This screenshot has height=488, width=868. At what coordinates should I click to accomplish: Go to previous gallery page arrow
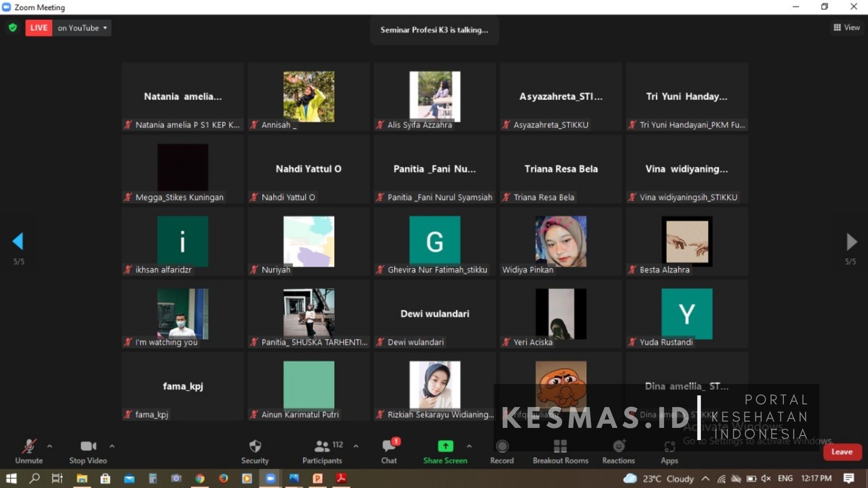pos(18,242)
